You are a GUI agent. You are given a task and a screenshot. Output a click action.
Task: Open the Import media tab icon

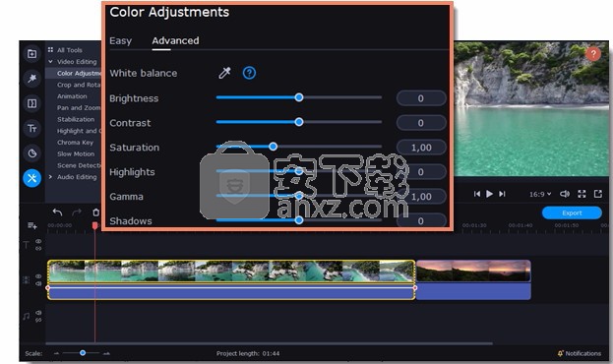pyautogui.click(x=32, y=53)
